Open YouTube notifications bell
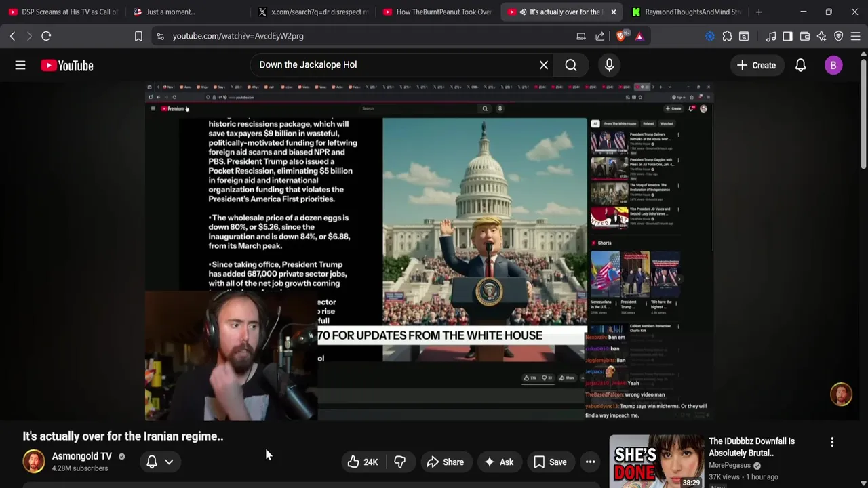868x488 pixels. [800, 65]
